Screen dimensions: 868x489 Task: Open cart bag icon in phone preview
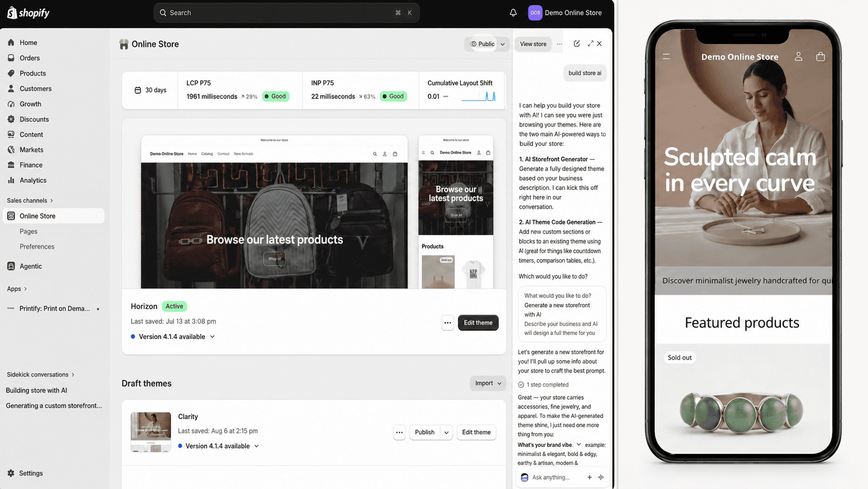pyautogui.click(x=820, y=57)
